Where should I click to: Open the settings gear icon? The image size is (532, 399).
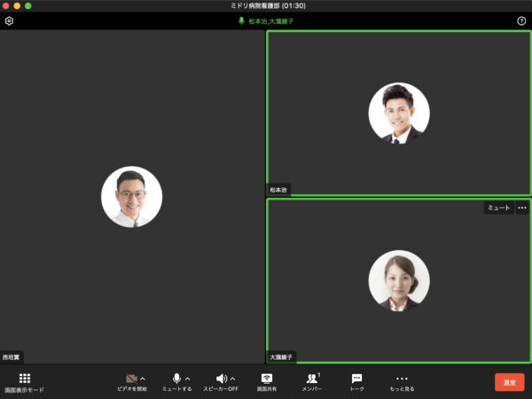pyautogui.click(x=9, y=20)
